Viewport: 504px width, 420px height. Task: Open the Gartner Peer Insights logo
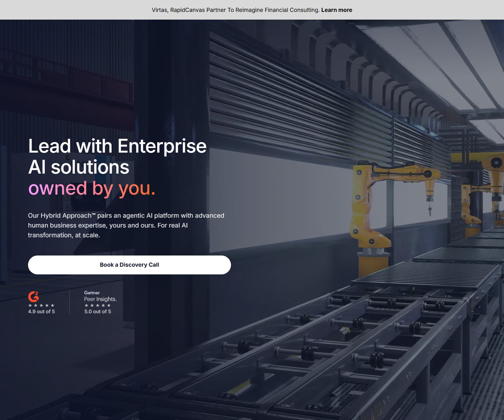100,296
